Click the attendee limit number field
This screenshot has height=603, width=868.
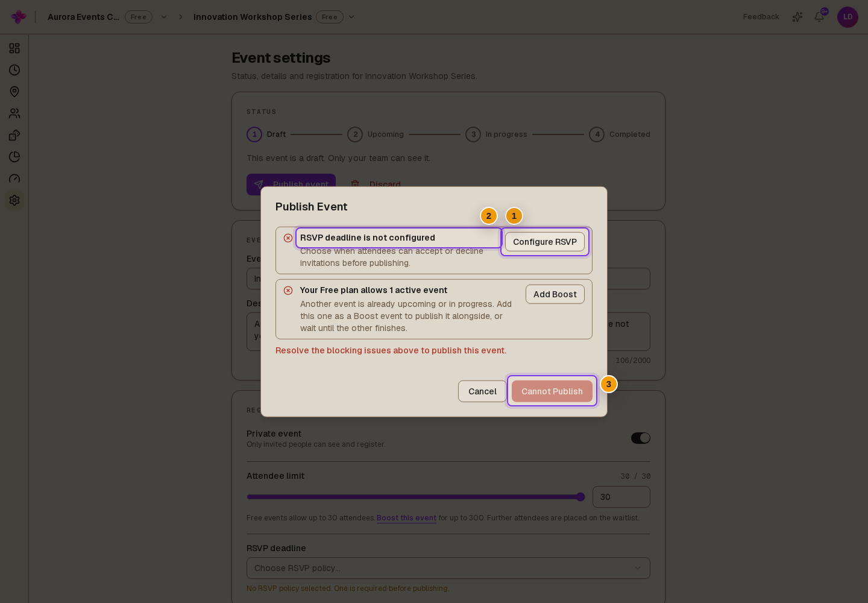621,497
